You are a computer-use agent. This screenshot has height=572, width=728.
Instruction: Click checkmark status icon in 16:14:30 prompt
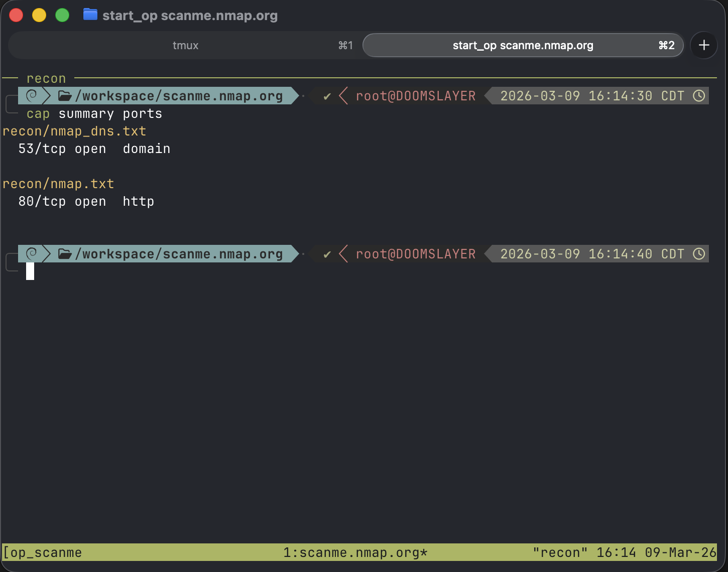(327, 96)
